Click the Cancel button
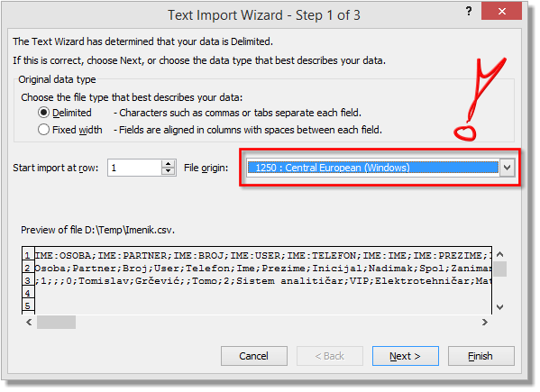 (254, 356)
